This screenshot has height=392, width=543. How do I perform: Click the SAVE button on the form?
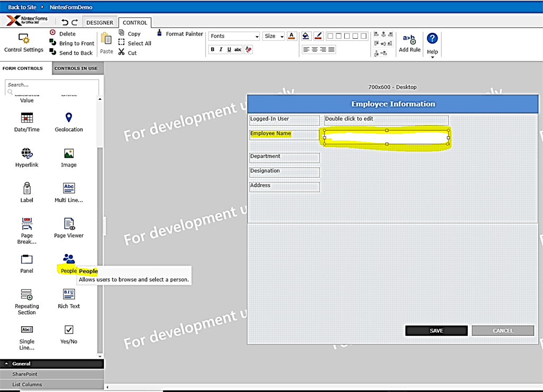[436, 330]
